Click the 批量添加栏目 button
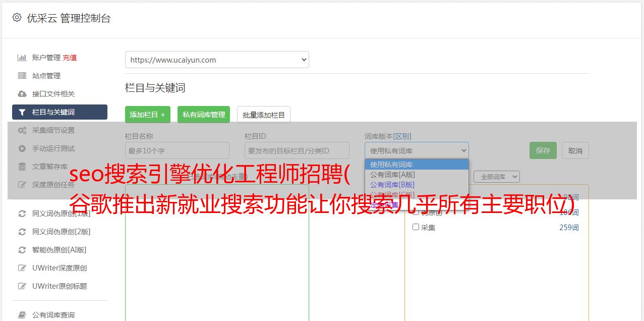644x321 pixels. (x=264, y=115)
